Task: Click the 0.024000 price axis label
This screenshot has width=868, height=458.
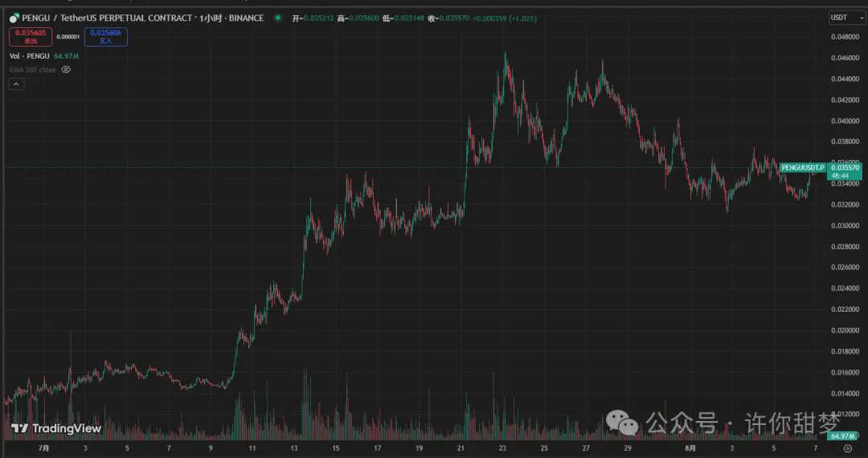Action: [x=845, y=288]
